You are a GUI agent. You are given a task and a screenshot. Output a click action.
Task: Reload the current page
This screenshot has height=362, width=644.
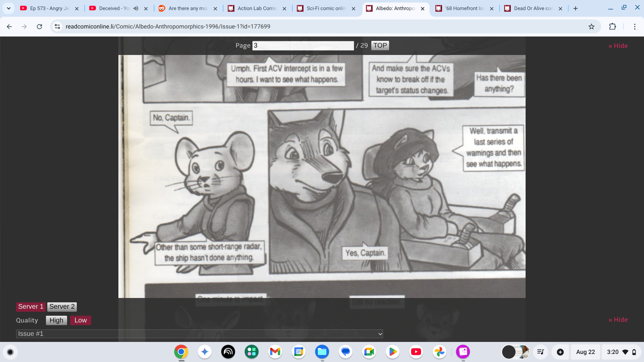[39, 26]
